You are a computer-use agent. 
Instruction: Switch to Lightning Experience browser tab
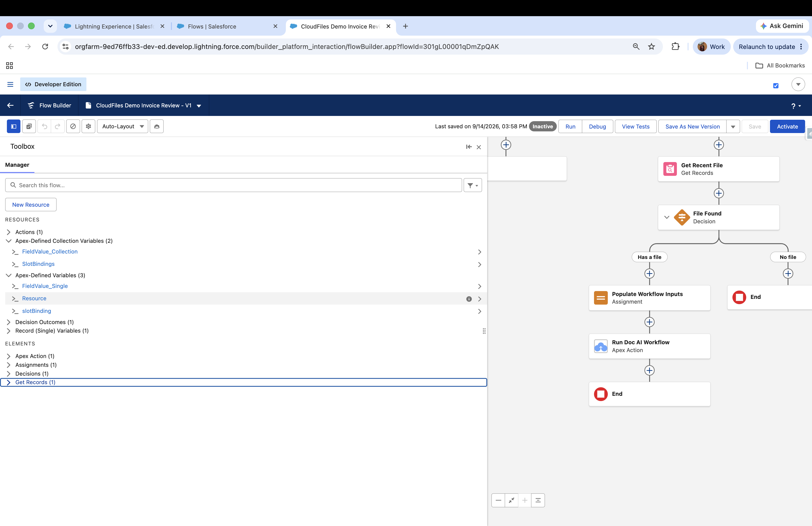click(x=114, y=26)
